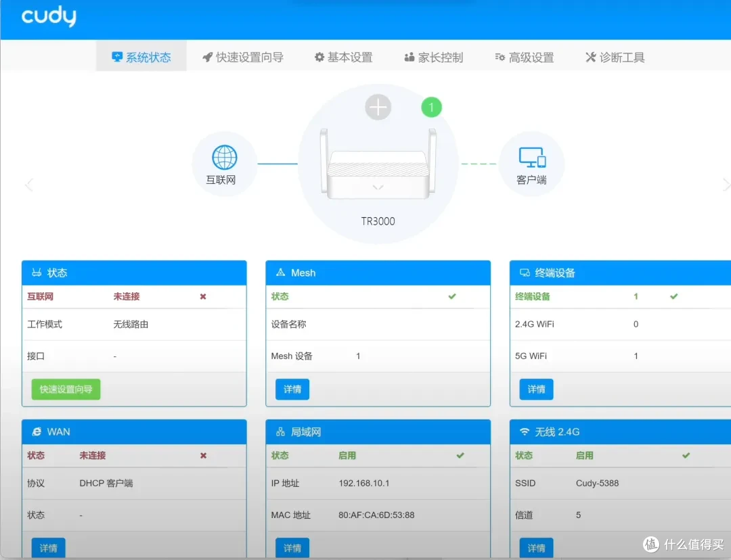Click the DHCP 客户端 protocol value
Viewport: 731px width, 560px height.
tap(106, 483)
